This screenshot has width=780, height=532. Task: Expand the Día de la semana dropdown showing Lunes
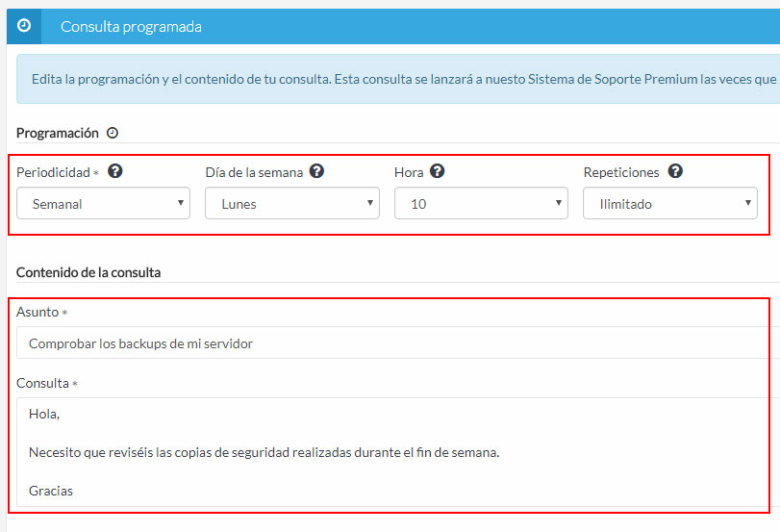point(291,203)
